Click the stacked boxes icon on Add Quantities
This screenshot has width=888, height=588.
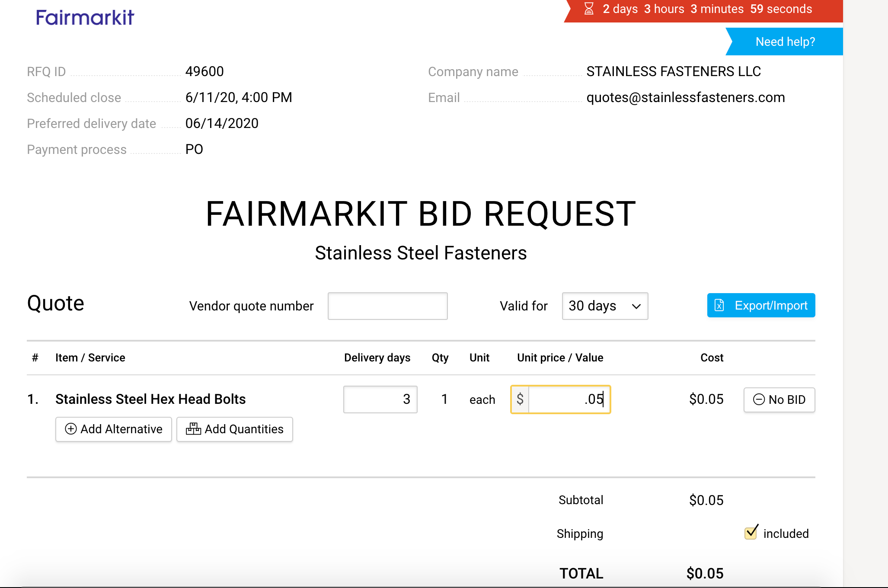tap(193, 428)
